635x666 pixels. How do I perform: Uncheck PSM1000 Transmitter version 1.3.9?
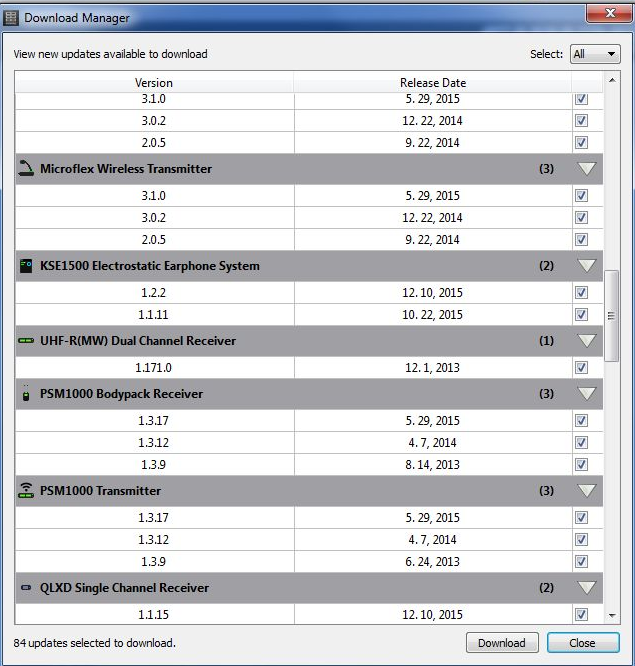click(581, 562)
